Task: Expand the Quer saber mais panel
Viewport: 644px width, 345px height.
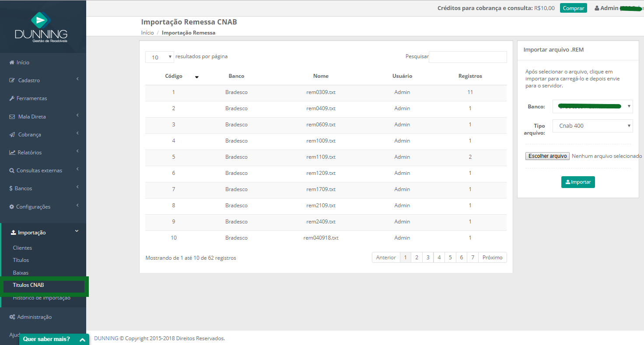Action: coord(54,339)
